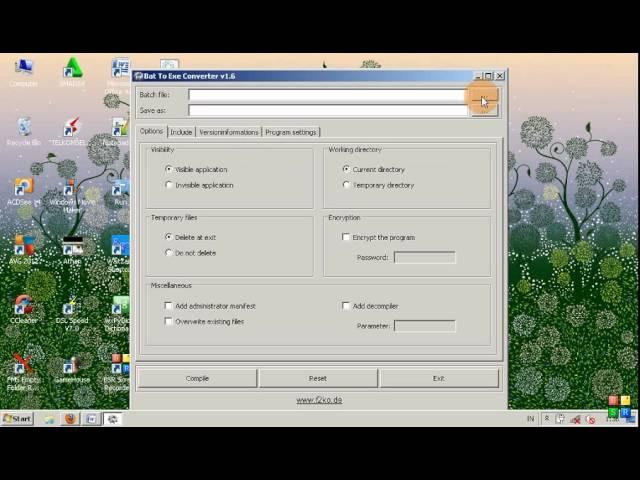Click into the Save as input field
The width and height of the screenshot is (640, 480).
[327, 110]
